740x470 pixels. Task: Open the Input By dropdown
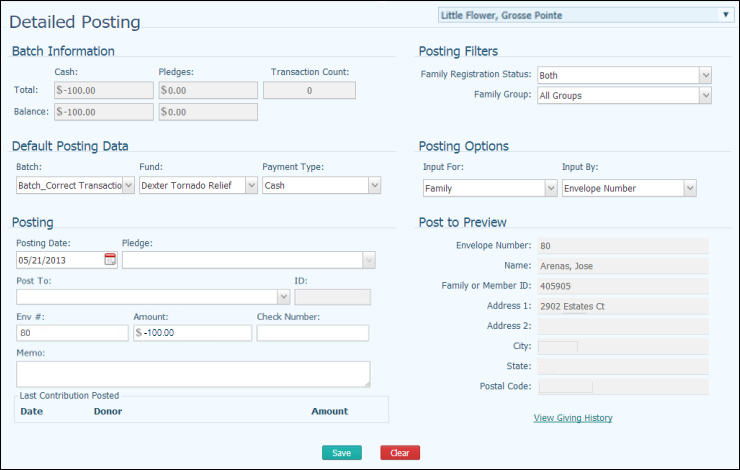click(x=689, y=188)
